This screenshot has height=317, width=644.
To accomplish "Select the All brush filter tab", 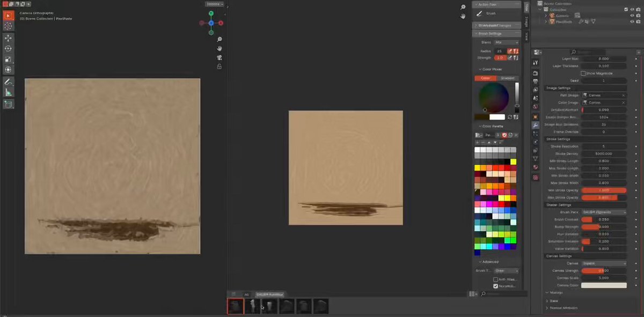I will [247, 294].
